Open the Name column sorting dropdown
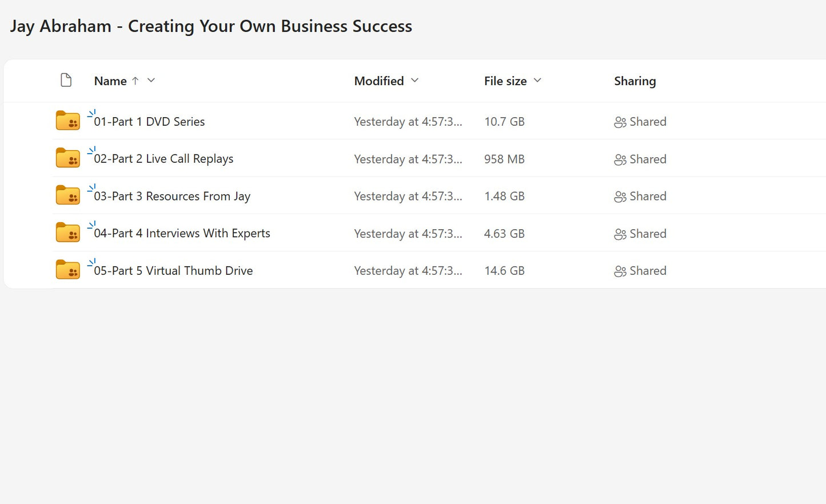826x504 pixels. tap(150, 81)
